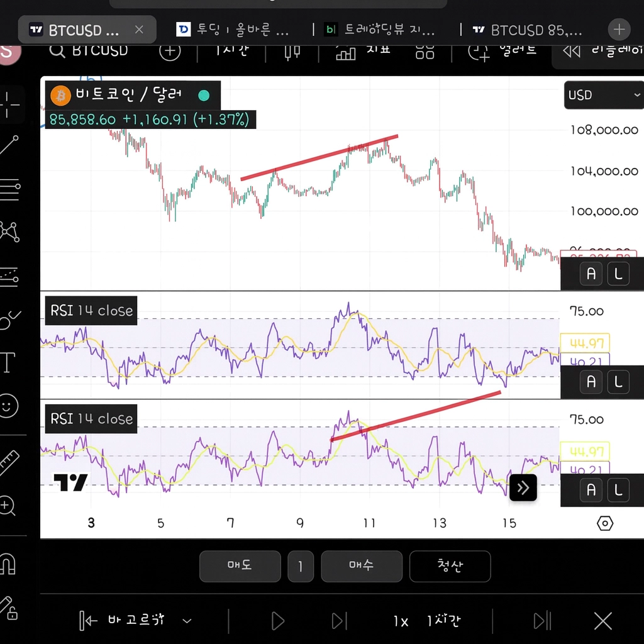Jump replay to real-time
The width and height of the screenshot is (644, 644).
tap(542, 621)
